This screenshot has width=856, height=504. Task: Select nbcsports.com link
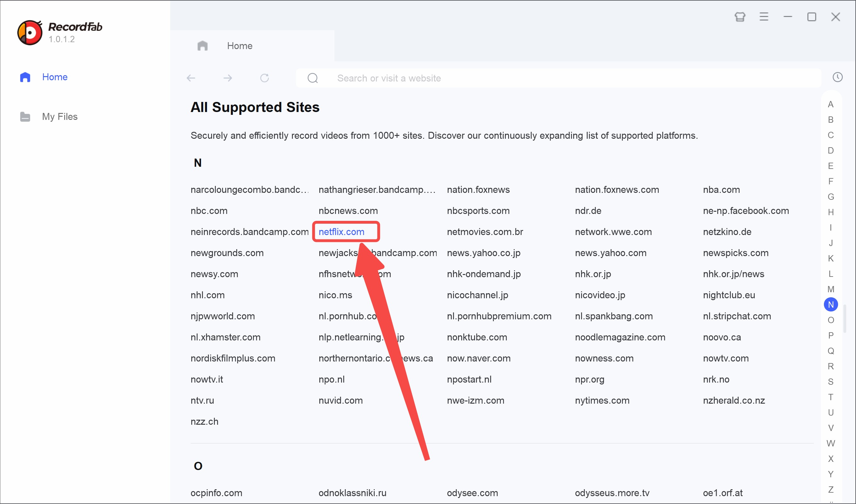[478, 210]
